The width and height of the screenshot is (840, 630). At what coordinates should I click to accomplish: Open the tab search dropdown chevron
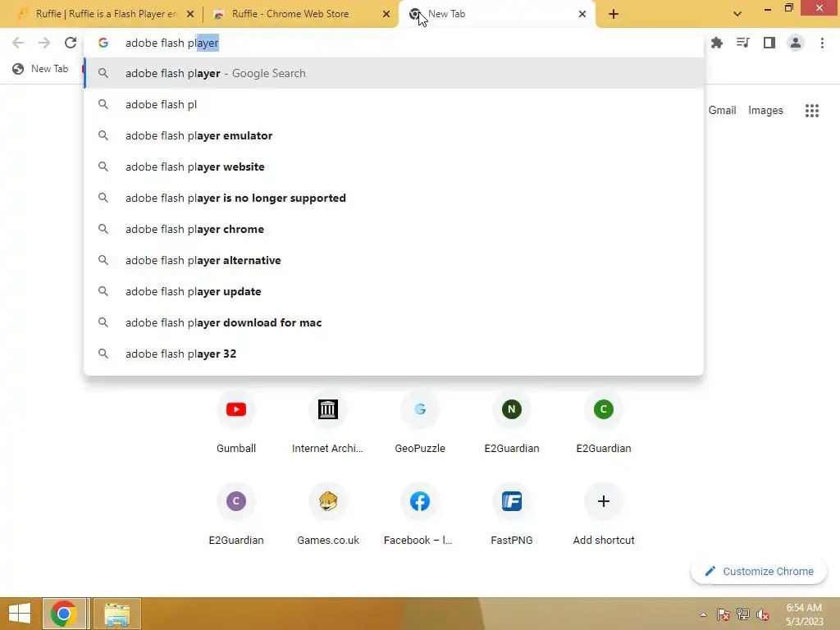point(737,14)
